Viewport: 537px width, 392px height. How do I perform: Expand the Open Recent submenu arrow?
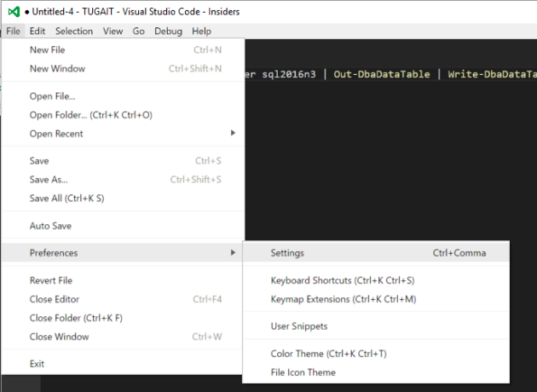coord(232,133)
